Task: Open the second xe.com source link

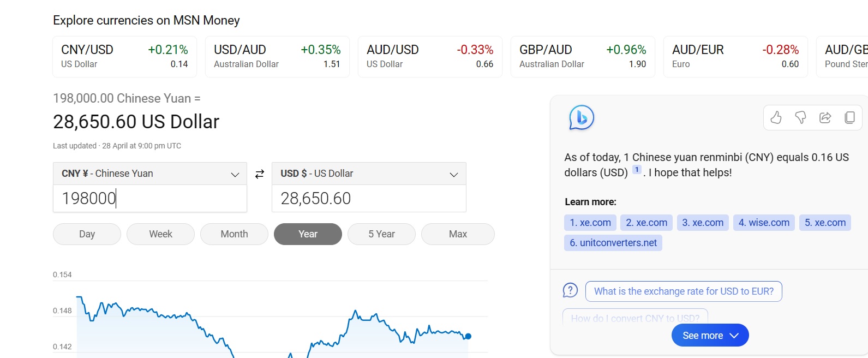Action: click(x=646, y=223)
